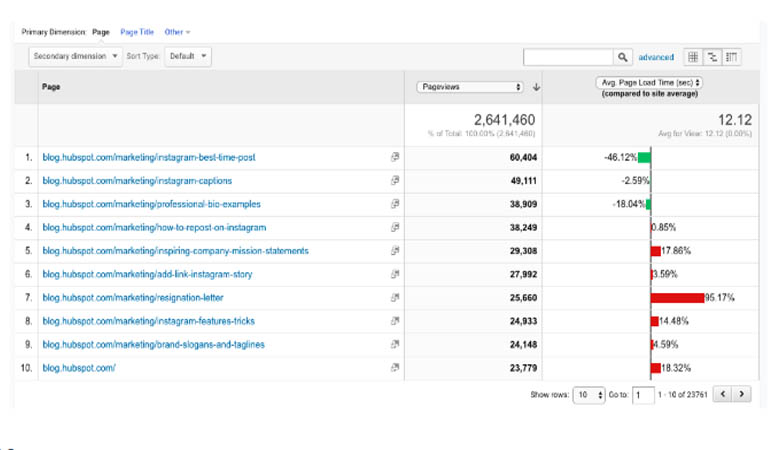The image size is (768, 450).
Task: Click the 49,111 pageviews cell
Action: pyautogui.click(x=524, y=181)
